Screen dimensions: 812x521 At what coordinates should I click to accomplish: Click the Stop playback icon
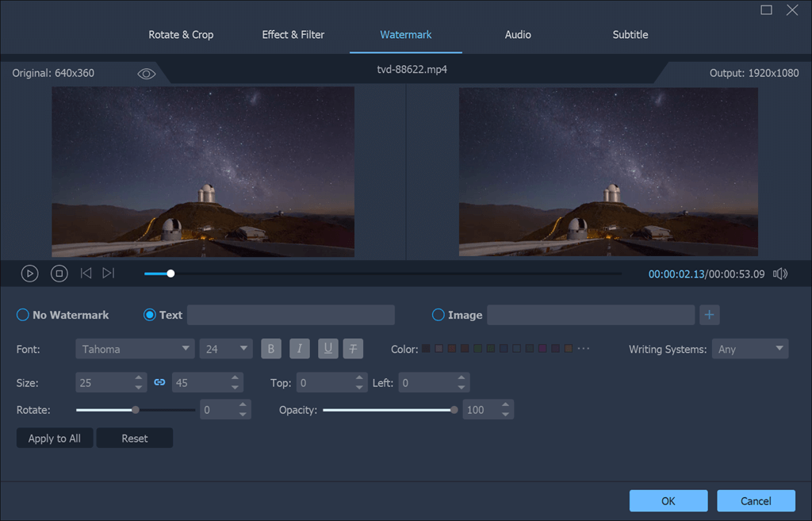tap(59, 274)
